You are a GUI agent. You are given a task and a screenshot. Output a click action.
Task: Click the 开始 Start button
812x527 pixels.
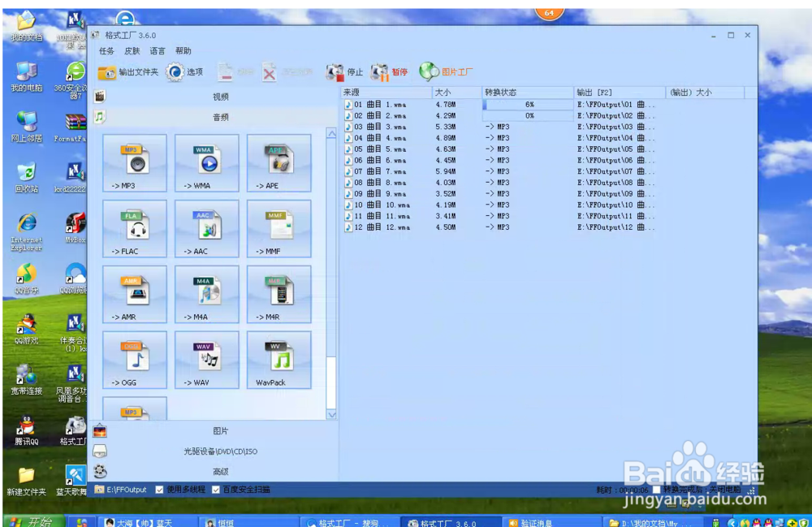[x=35, y=521]
